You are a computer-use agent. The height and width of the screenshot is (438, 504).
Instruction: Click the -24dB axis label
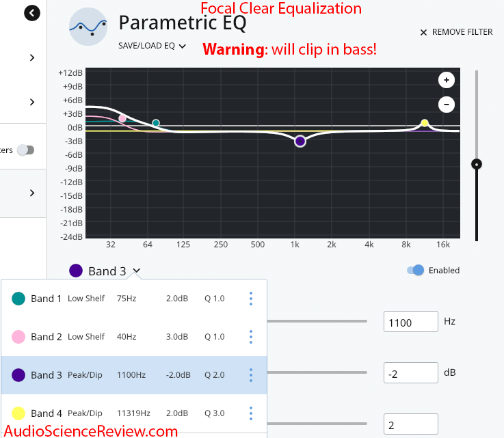(x=71, y=237)
